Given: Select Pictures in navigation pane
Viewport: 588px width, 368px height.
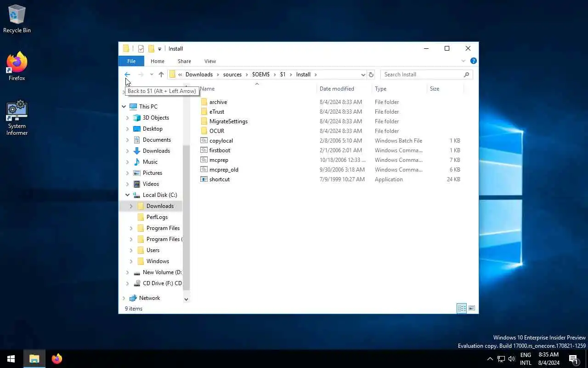Looking at the screenshot, I should [152, 173].
